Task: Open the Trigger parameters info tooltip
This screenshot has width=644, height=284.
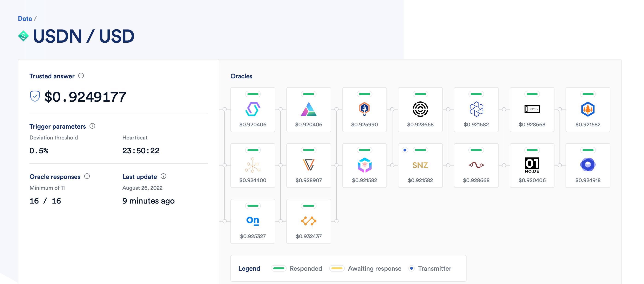Action: tap(92, 127)
